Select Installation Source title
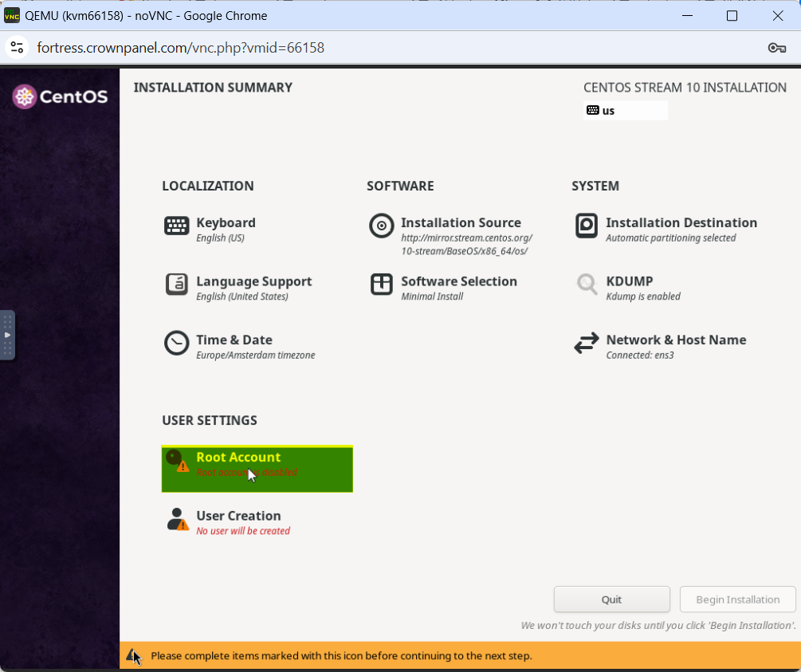 click(461, 223)
